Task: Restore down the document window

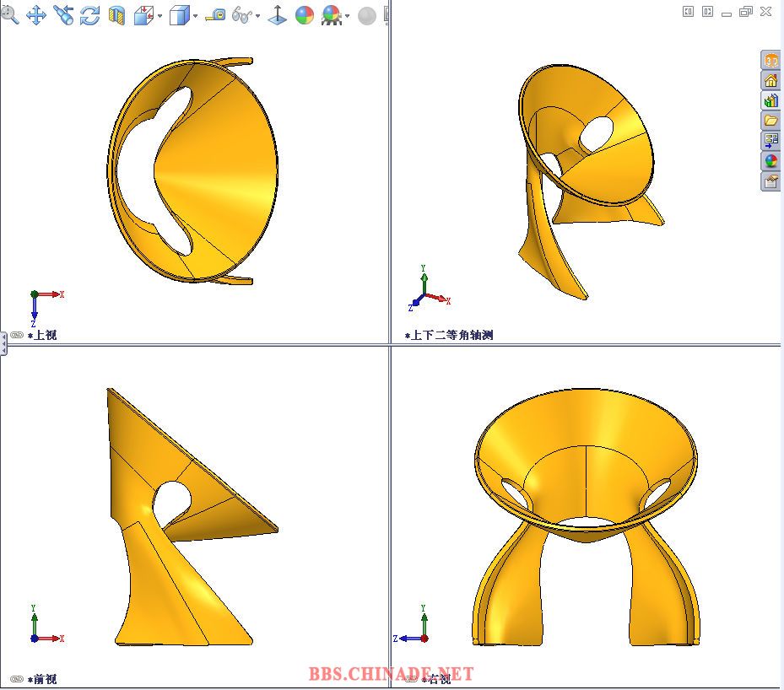Action: pos(745,12)
